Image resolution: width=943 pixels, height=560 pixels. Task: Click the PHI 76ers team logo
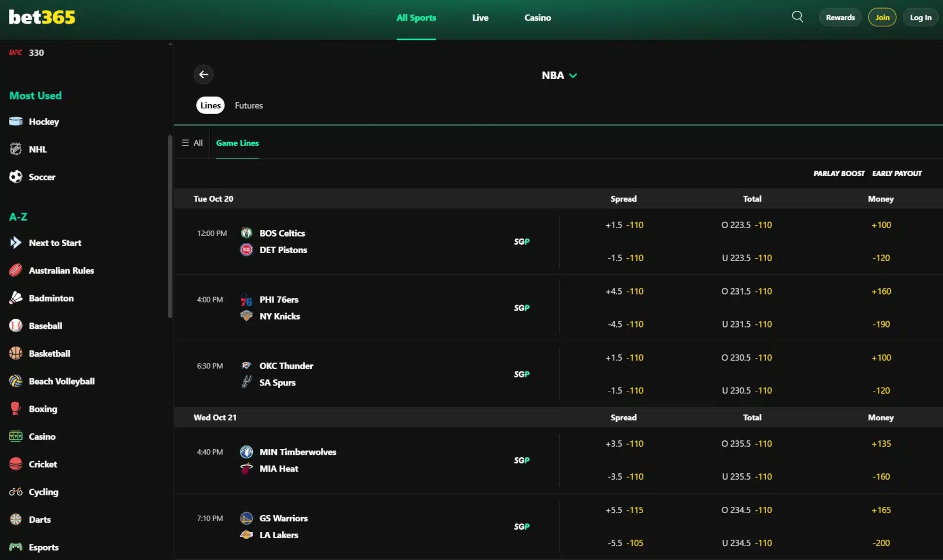[x=246, y=299]
